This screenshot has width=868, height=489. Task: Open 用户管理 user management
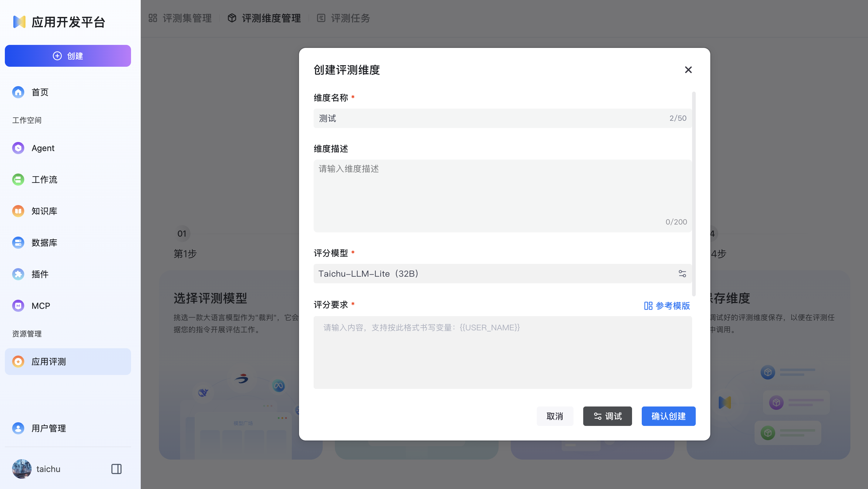click(49, 428)
